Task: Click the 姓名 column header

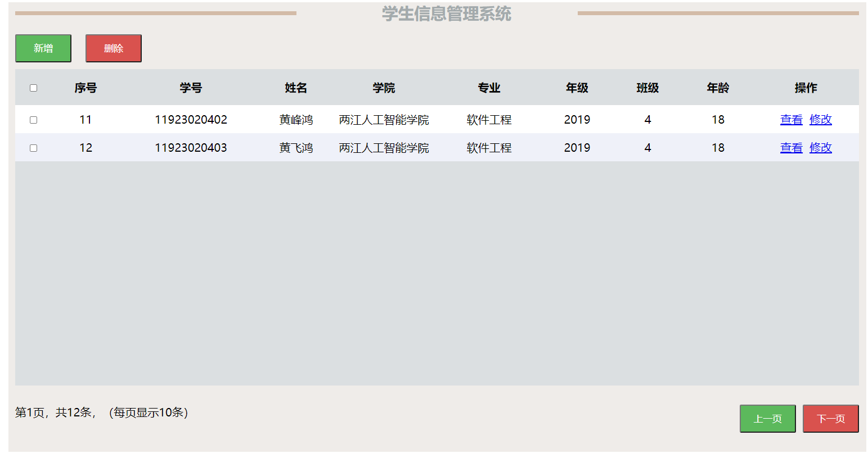Action: click(x=295, y=88)
